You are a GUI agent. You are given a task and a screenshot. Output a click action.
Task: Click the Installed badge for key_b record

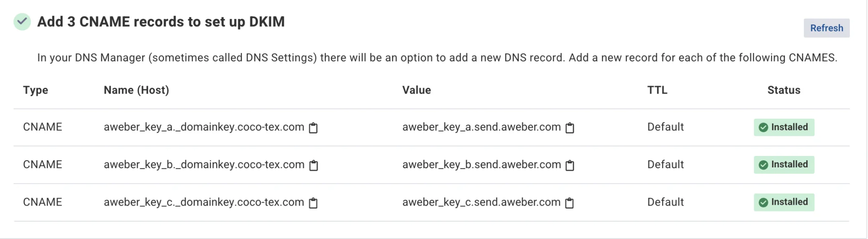pos(784,164)
